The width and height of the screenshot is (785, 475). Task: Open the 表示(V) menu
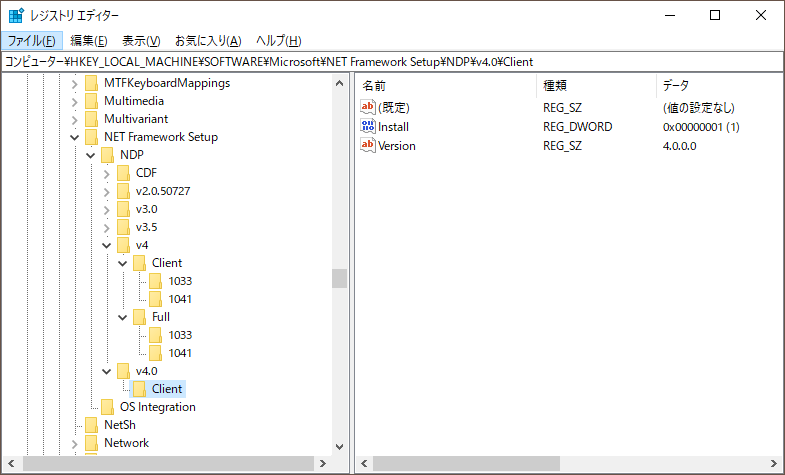pos(141,41)
